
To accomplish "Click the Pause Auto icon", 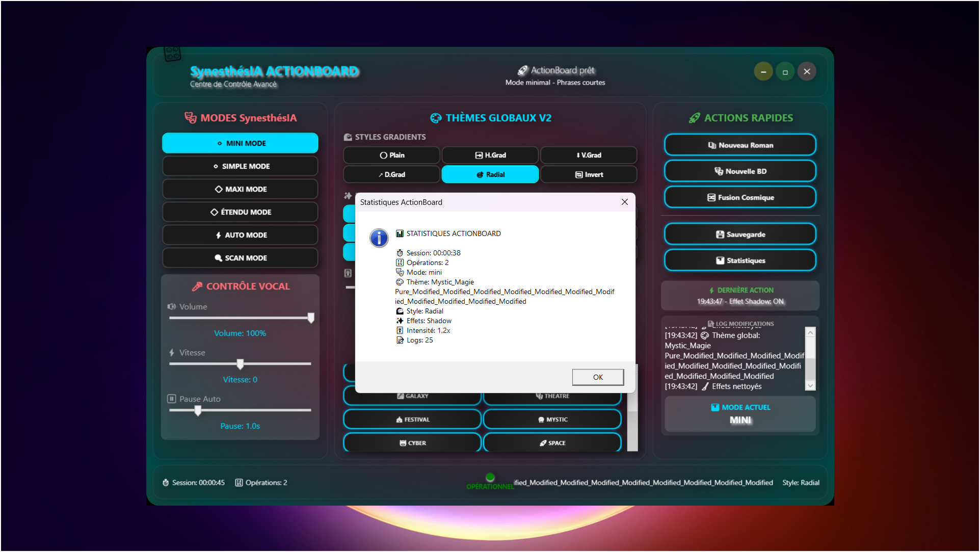I will pyautogui.click(x=172, y=399).
